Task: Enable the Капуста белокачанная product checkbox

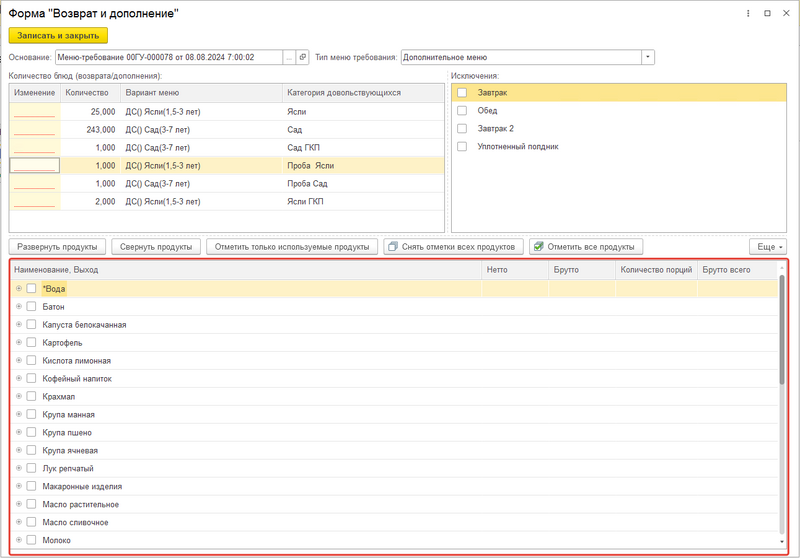Action: point(32,325)
